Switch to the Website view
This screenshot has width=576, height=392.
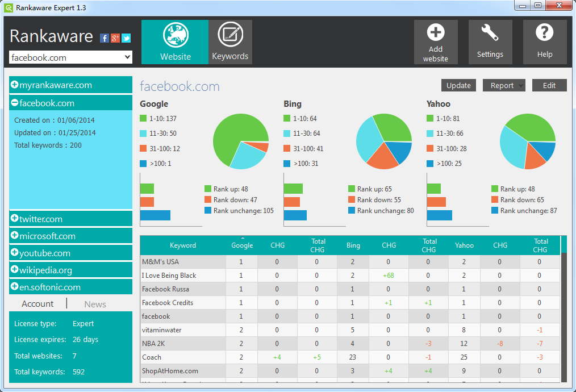175,42
